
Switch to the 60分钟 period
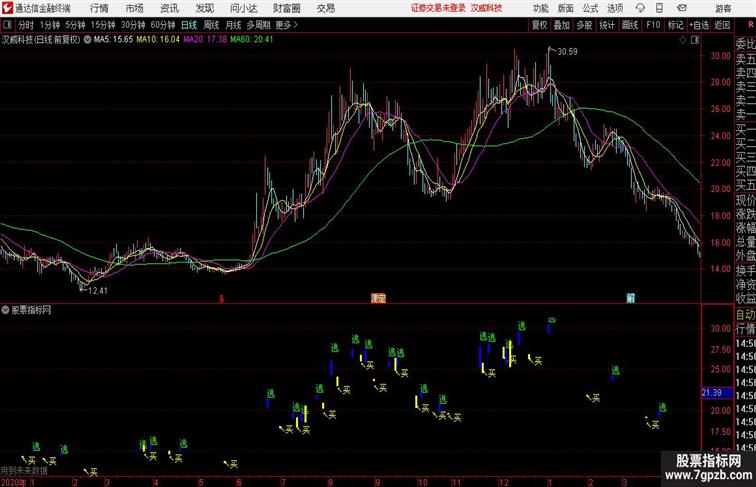click(x=163, y=25)
